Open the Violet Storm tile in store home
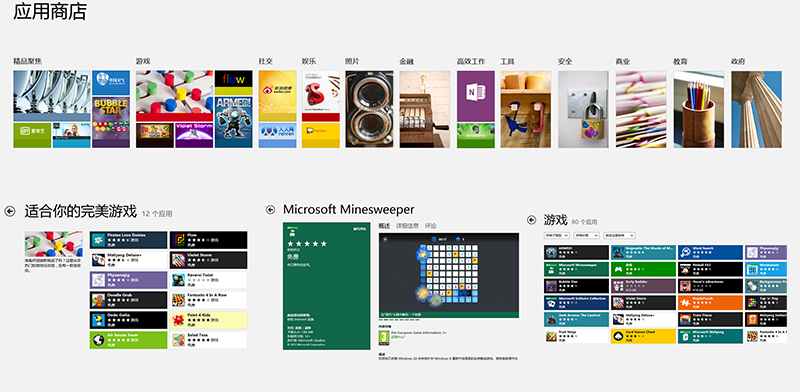Image resolution: width=800 pixels, height=392 pixels. coord(194,135)
